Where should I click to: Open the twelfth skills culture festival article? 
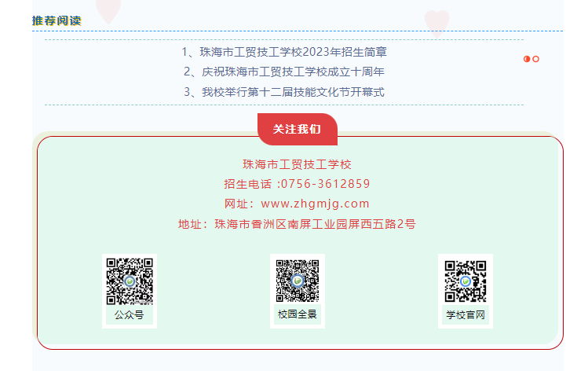click(x=284, y=92)
